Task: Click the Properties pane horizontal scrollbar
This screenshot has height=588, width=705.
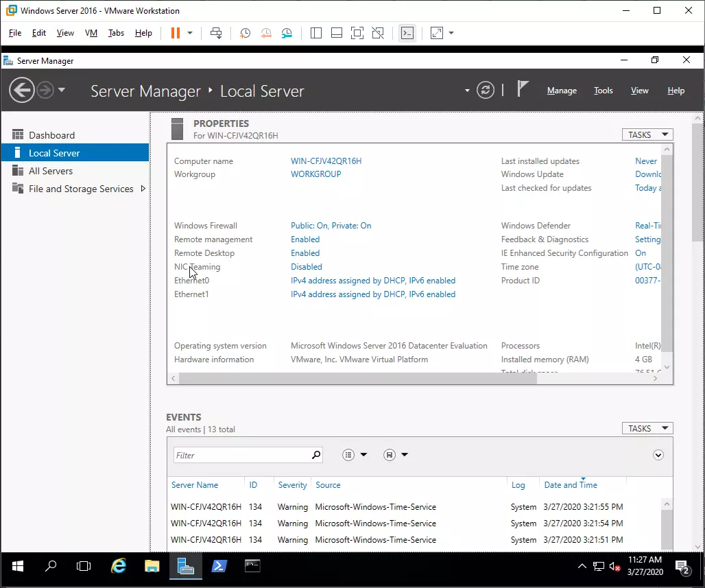Action: pos(358,379)
